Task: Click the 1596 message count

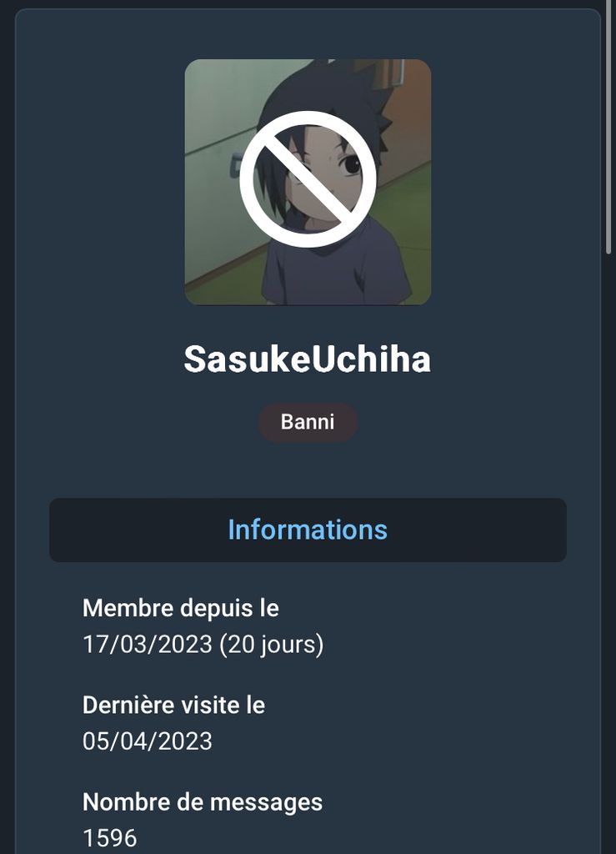Action: pyautogui.click(x=110, y=838)
